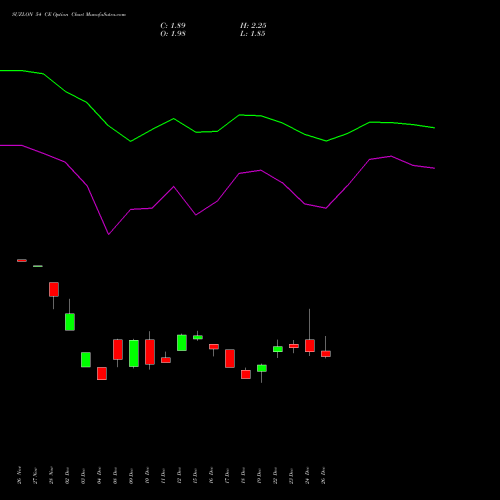500x500 pixels.
Task: Click the close value C: 1.89
Action: pos(173,25)
